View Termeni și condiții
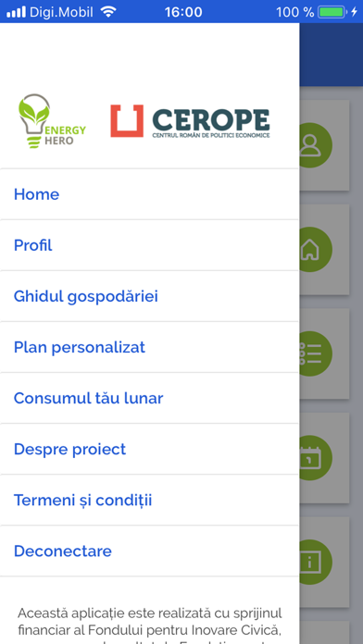Screen dimensions: 363x644 (150, 500)
